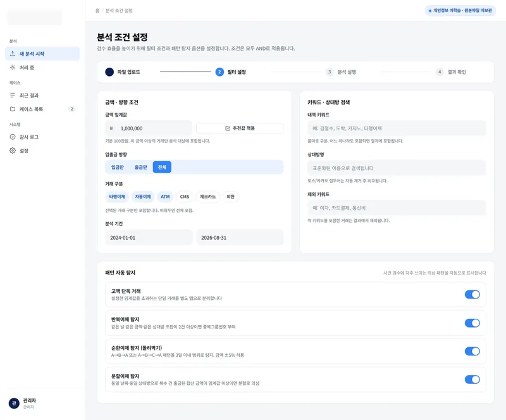
Task: Open end date field 2026-08-31
Action: pyautogui.click(x=240, y=238)
